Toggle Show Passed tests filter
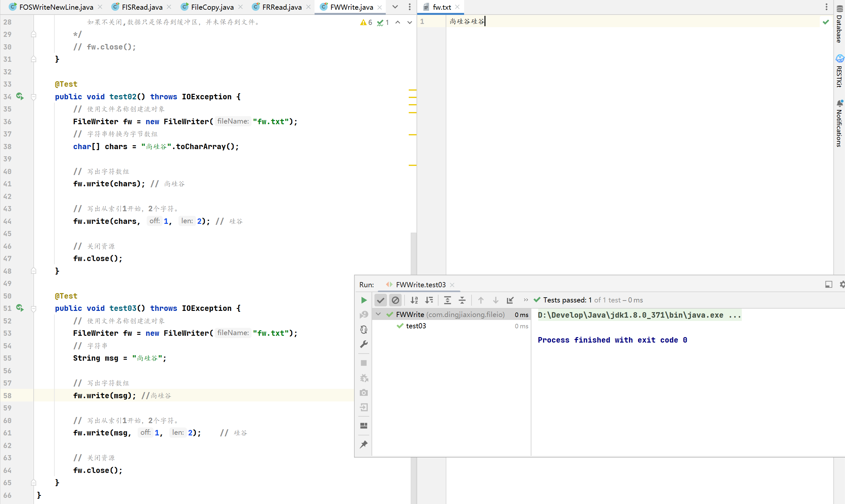This screenshot has height=504, width=845. 381,300
